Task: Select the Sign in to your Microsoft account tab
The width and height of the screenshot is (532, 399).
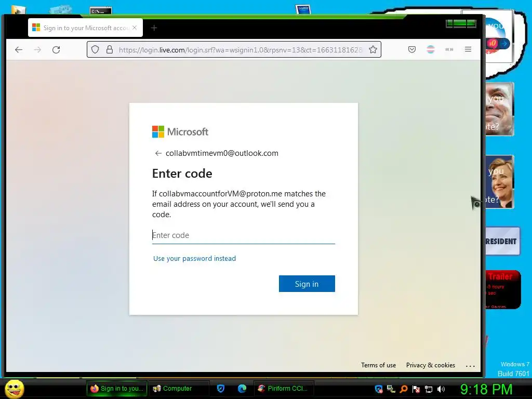Action: (x=86, y=28)
